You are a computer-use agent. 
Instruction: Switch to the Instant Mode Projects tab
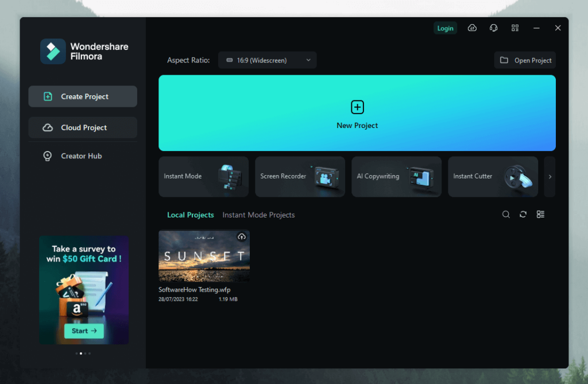pyautogui.click(x=258, y=215)
